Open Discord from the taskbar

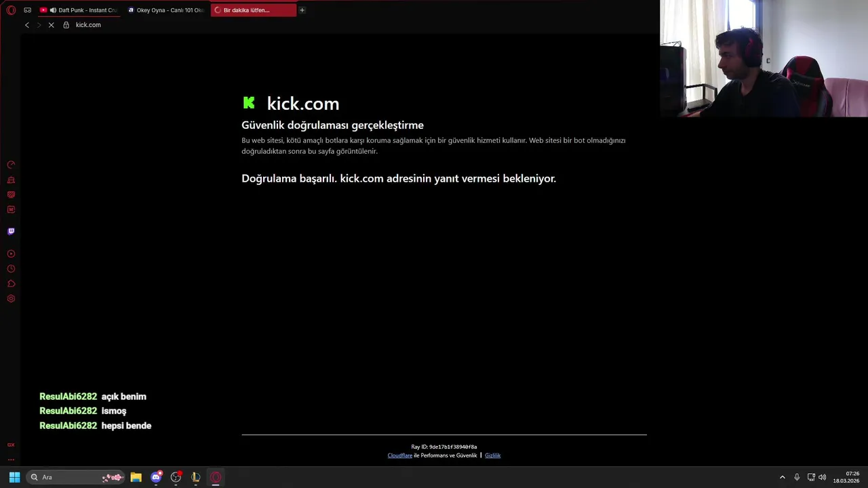156,477
